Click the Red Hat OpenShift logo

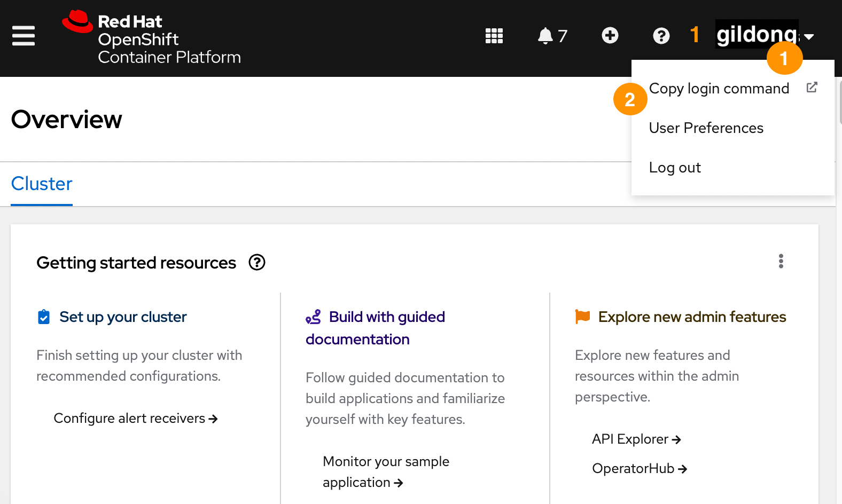point(152,38)
